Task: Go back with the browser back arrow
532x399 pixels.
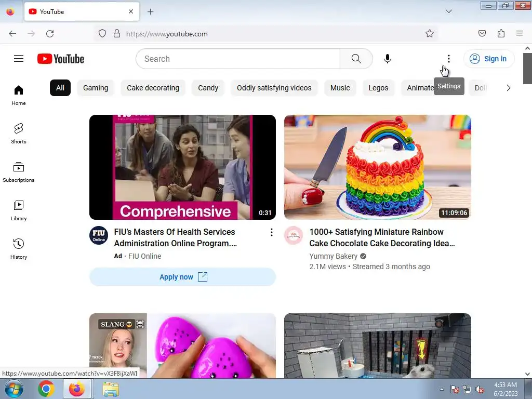Action: tap(12, 34)
